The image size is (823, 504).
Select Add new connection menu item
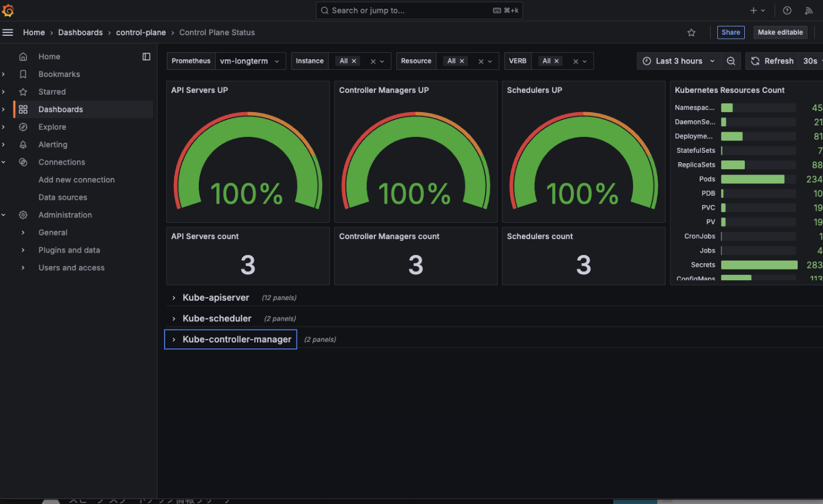[76, 180]
